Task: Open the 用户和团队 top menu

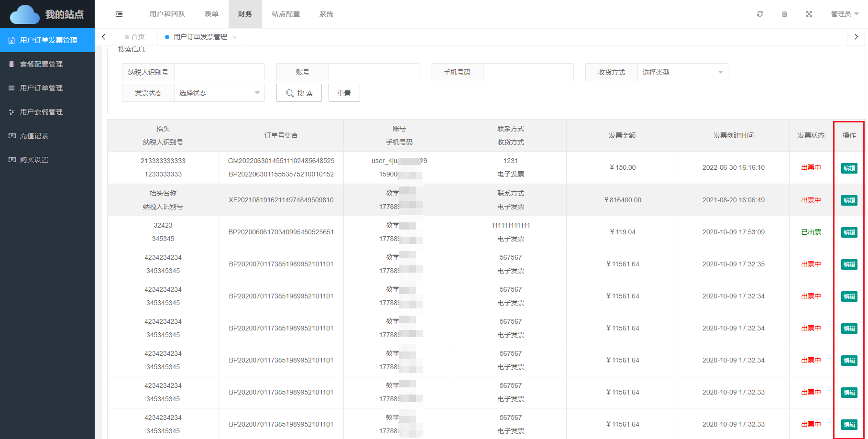Action: tap(167, 14)
